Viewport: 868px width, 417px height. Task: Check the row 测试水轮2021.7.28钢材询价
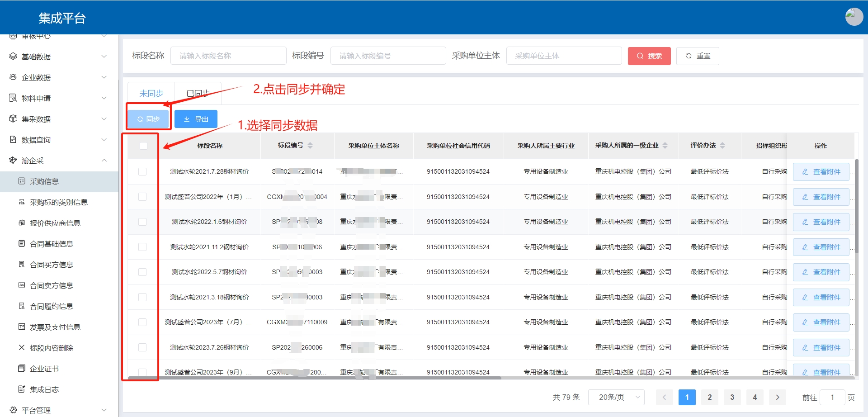tap(142, 172)
